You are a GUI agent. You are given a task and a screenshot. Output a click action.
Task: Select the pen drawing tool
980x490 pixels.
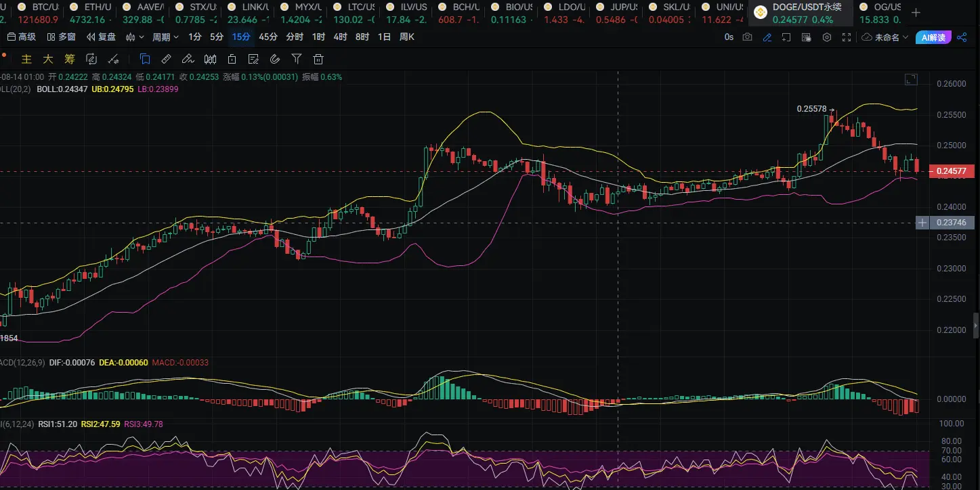point(188,59)
